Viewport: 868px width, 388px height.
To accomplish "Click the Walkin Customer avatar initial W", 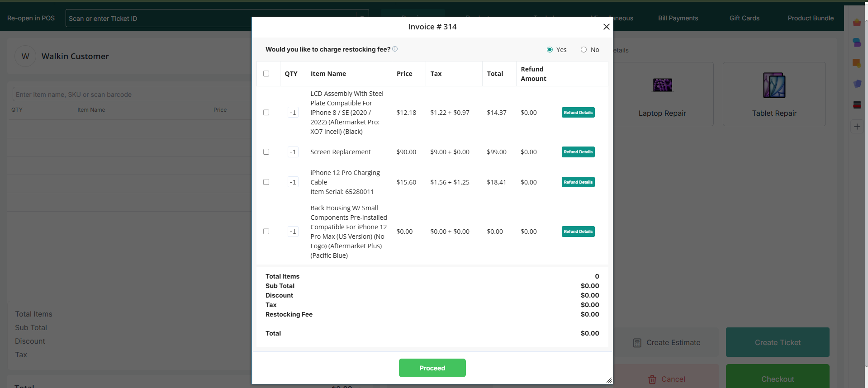I will pyautogui.click(x=25, y=57).
